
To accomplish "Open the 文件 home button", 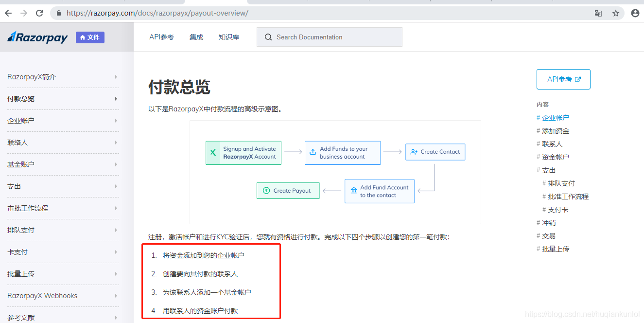I will (x=90, y=37).
